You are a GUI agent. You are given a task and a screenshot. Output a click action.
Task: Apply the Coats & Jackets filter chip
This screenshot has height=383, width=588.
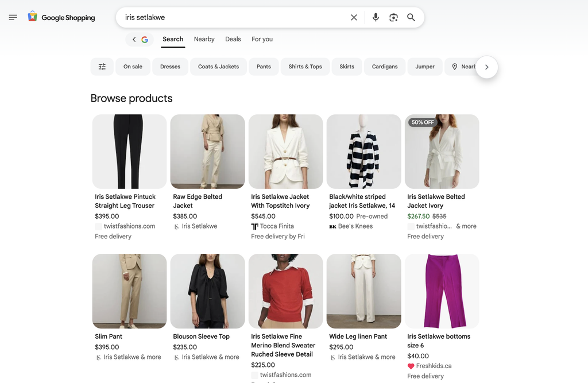tap(218, 67)
